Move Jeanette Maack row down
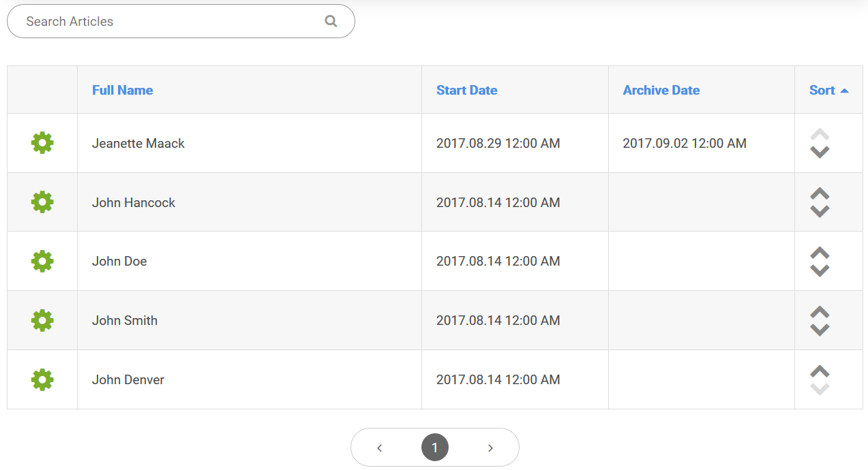Image resolution: width=868 pixels, height=470 pixels. [820, 152]
